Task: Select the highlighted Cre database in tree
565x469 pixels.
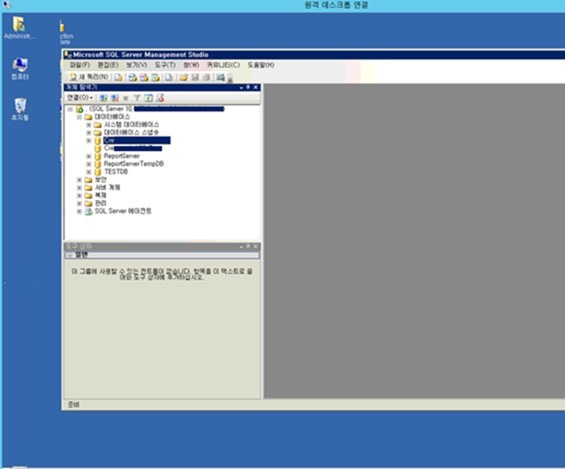Action: pos(137,140)
